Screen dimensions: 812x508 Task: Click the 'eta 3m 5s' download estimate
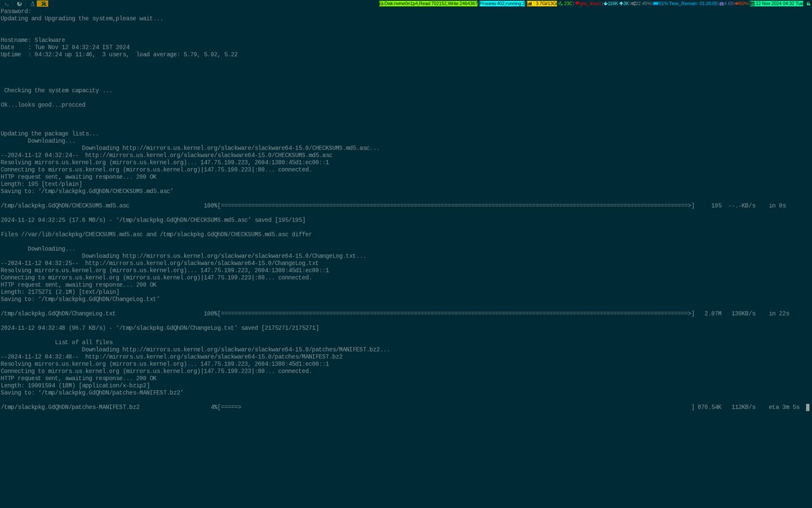point(784,407)
